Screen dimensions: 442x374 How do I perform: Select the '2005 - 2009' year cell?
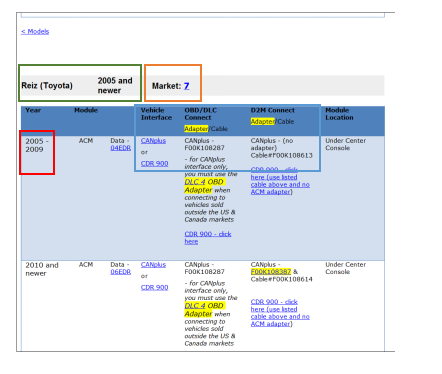[x=37, y=145]
